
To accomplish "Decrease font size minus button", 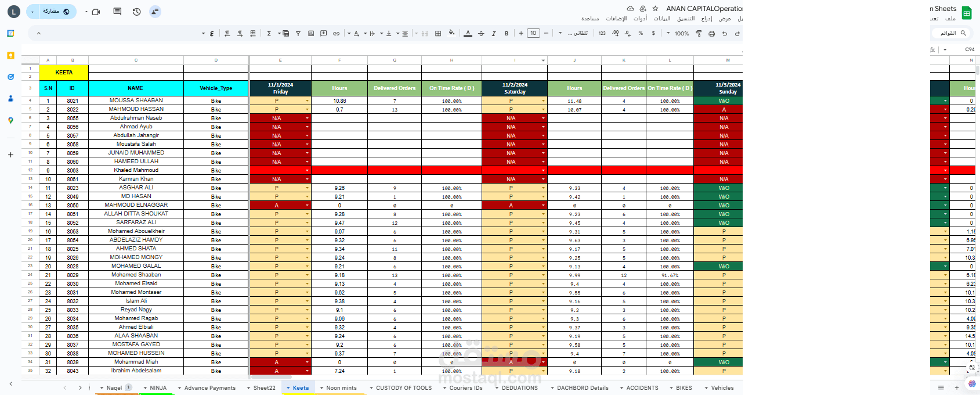I will (x=546, y=34).
